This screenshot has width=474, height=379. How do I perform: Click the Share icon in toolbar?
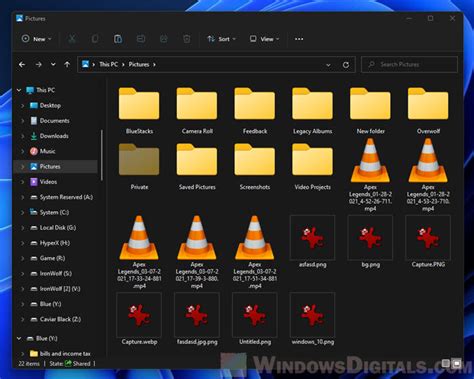[164, 39]
